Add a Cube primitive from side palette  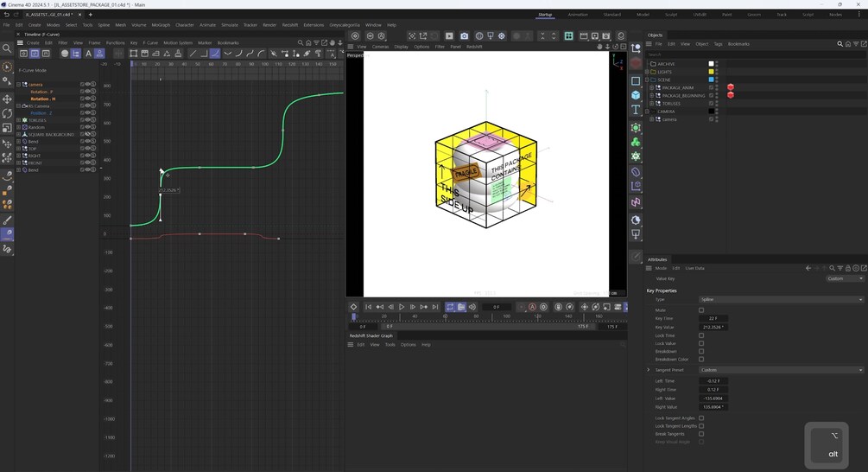point(636,95)
